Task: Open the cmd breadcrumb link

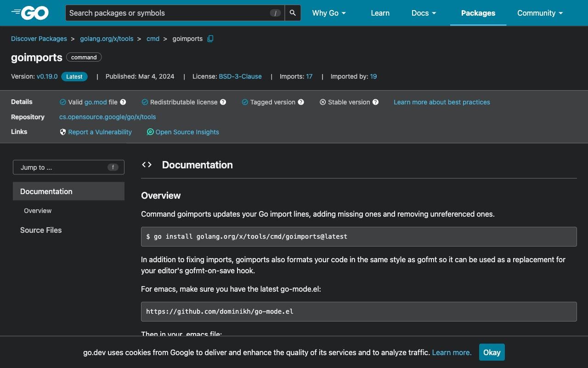Action: click(153, 39)
